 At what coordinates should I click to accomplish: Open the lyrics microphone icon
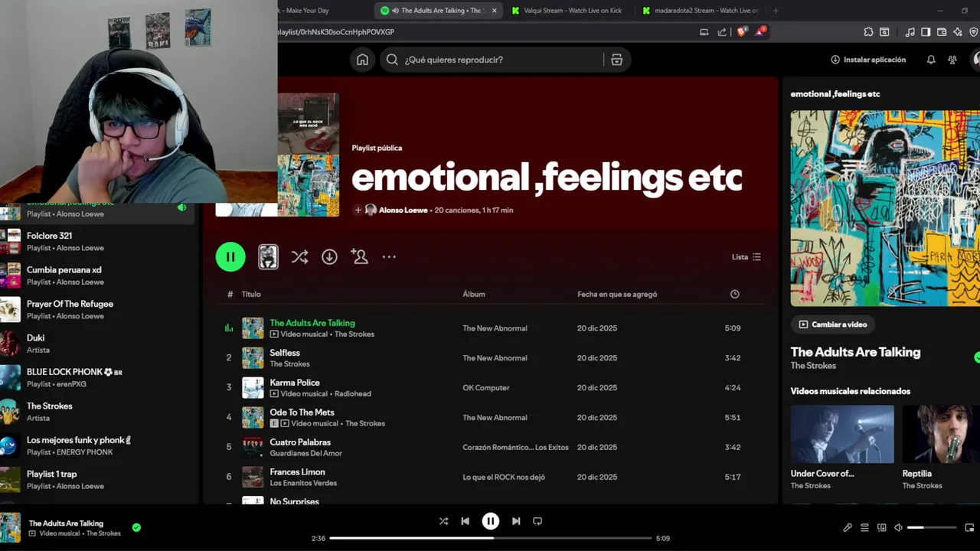848,527
